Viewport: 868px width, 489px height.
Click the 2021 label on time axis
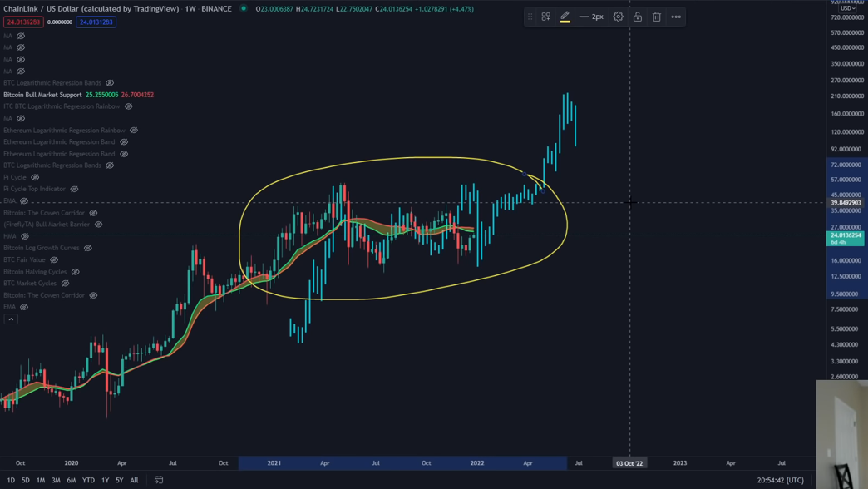274,463
